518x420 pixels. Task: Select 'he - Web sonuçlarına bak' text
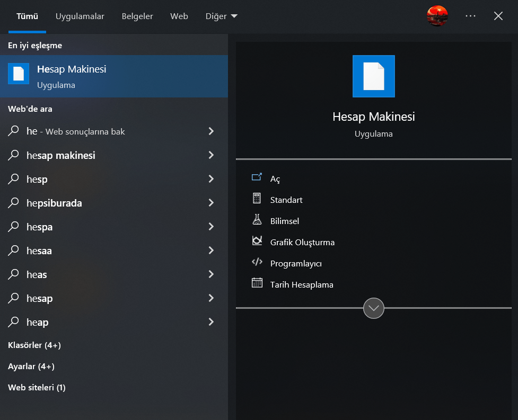(x=76, y=131)
